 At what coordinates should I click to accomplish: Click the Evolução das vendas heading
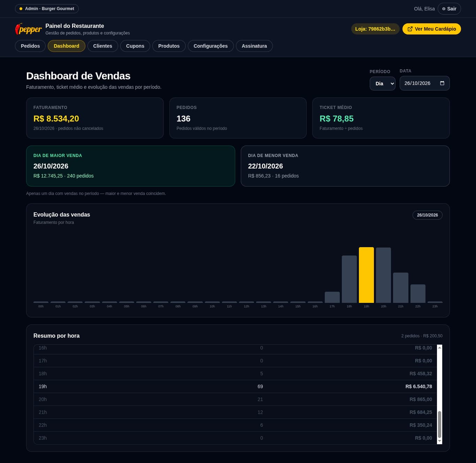point(62,215)
